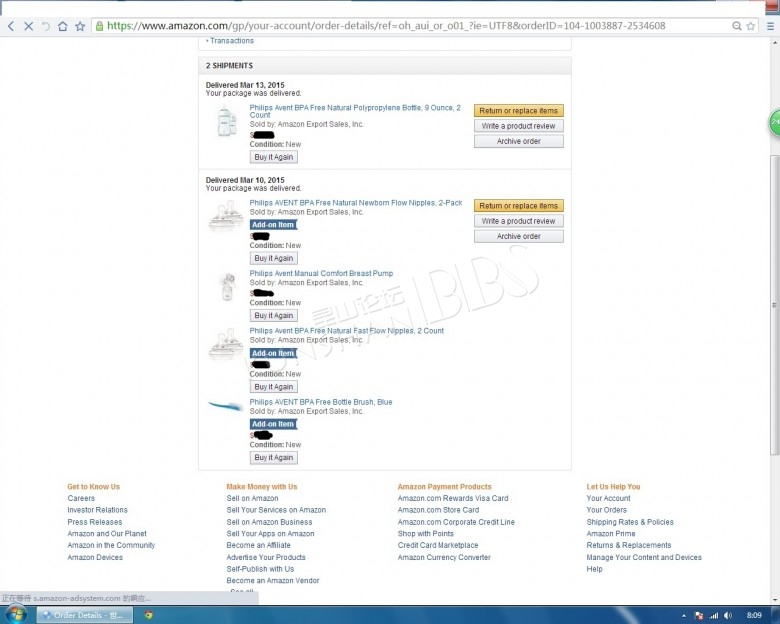
Task: Open Careers footer link
Action: (x=81, y=498)
